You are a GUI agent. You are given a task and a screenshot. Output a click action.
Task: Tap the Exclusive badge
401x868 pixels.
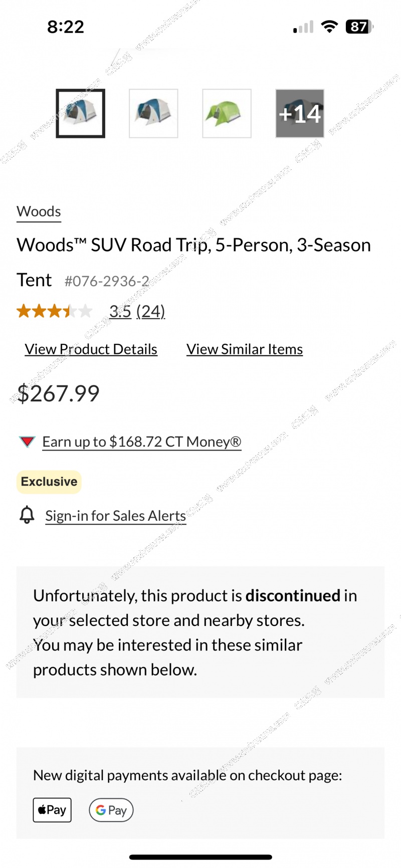coord(49,482)
